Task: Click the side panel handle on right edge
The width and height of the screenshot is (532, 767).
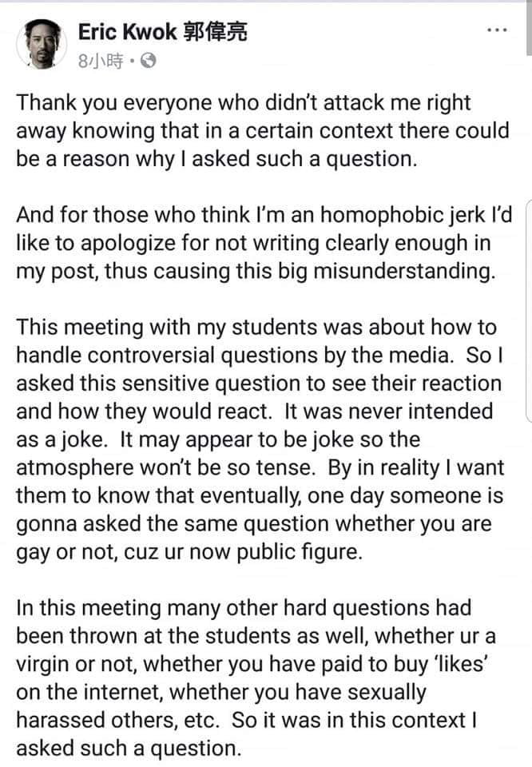Action: (x=529, y=311)
